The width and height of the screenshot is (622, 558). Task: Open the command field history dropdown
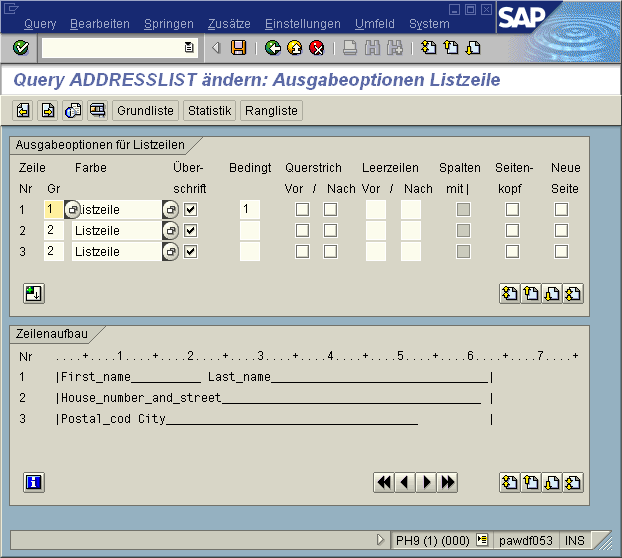[x=189, y=48]
